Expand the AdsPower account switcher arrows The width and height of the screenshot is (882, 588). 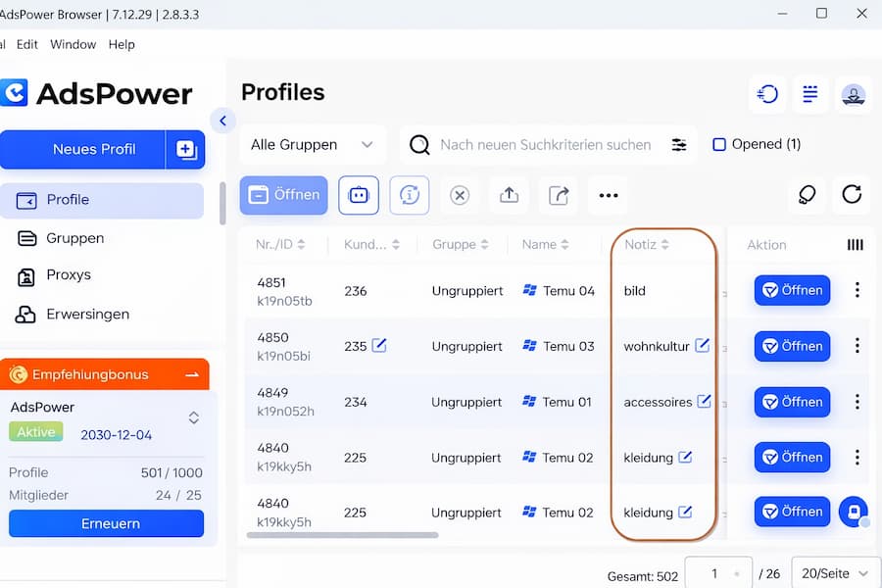[194, 418]
